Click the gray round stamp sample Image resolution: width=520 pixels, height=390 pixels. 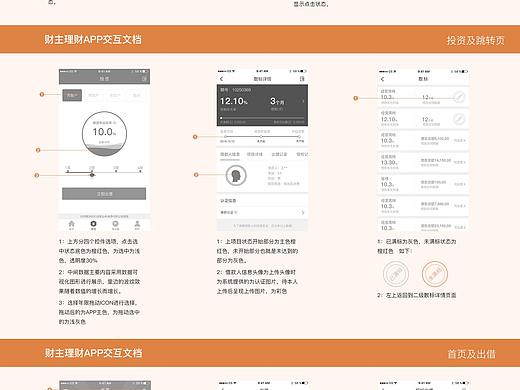(x=396, y=274)
